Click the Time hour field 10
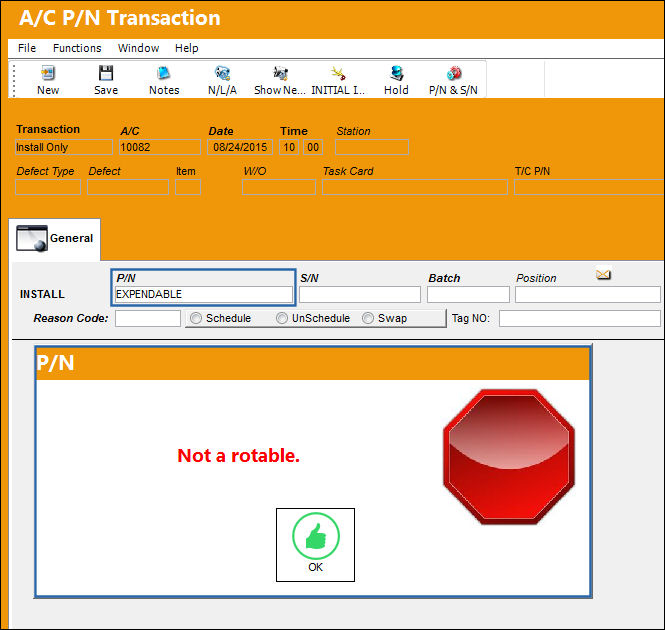Viewport: 665px width, 630px height. pyautogui.click(x=289, y=147)
